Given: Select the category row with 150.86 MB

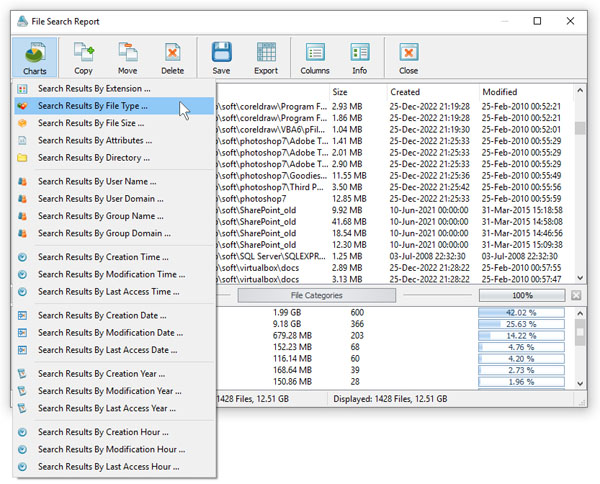Looking at the screenshot, I should pyautogui.click(x=395, y=381).
